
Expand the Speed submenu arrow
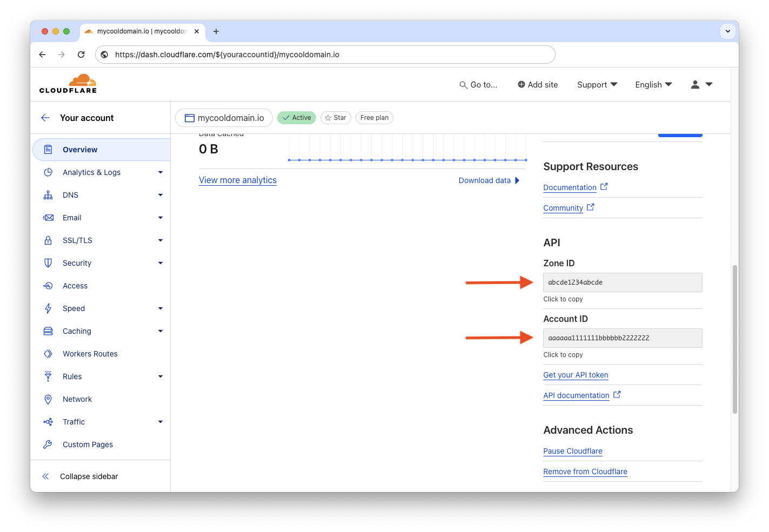tap(161, 308)
